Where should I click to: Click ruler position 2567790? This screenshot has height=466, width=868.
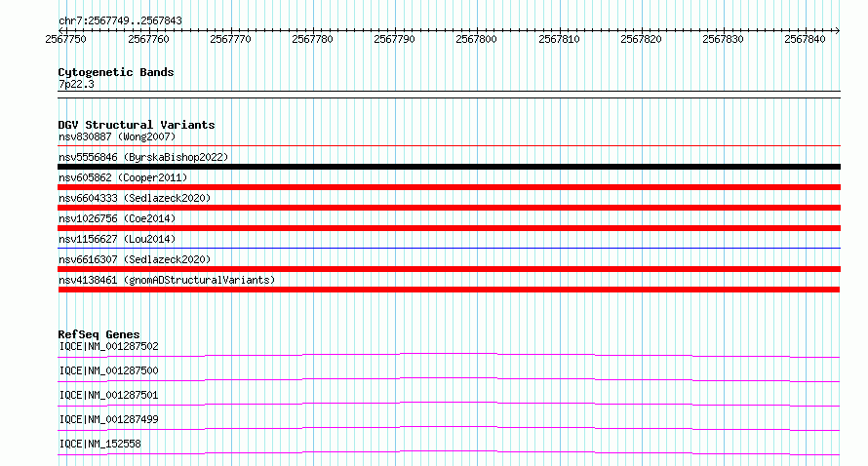(394, 39)
